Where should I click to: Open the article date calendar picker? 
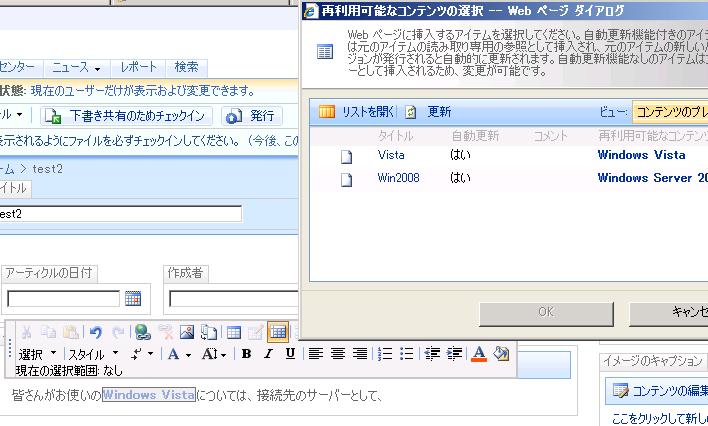coord(133,299)
